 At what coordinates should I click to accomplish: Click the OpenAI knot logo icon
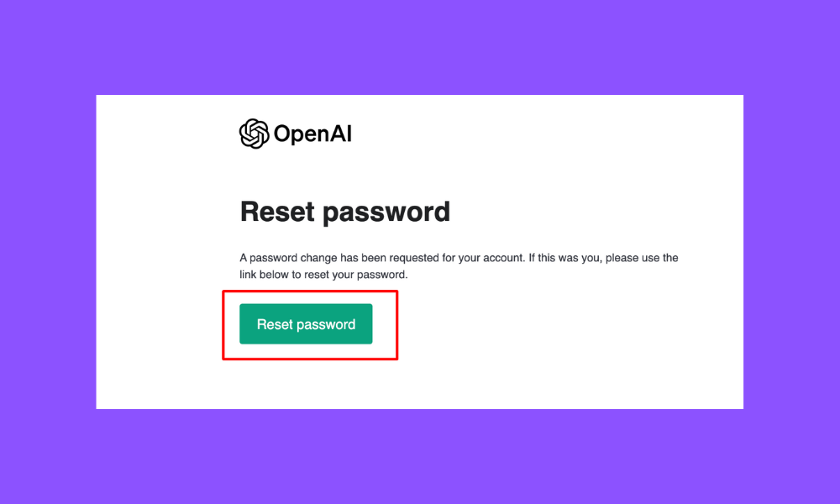coord(254,134)
